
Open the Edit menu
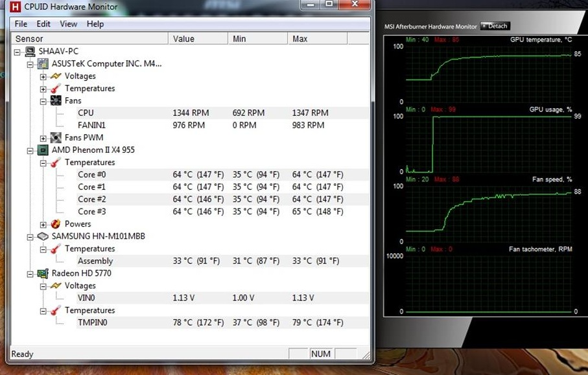(x=43, y=24)
